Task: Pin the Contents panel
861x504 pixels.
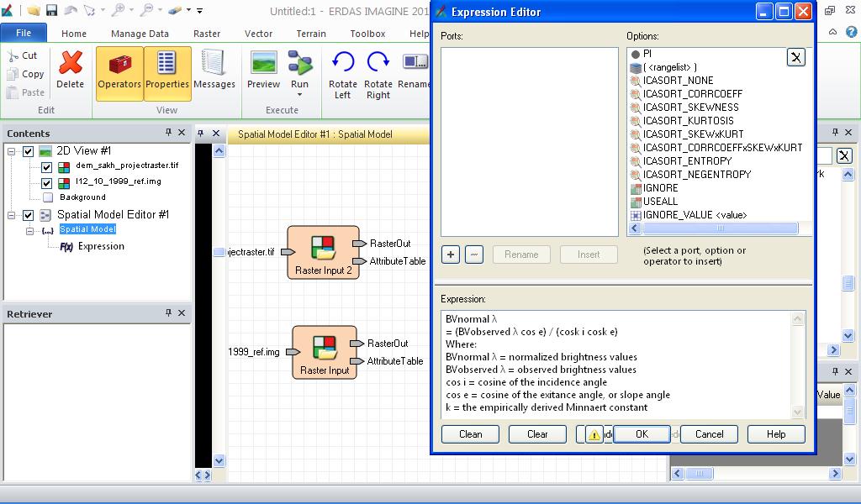Action: tap(168, 132)
